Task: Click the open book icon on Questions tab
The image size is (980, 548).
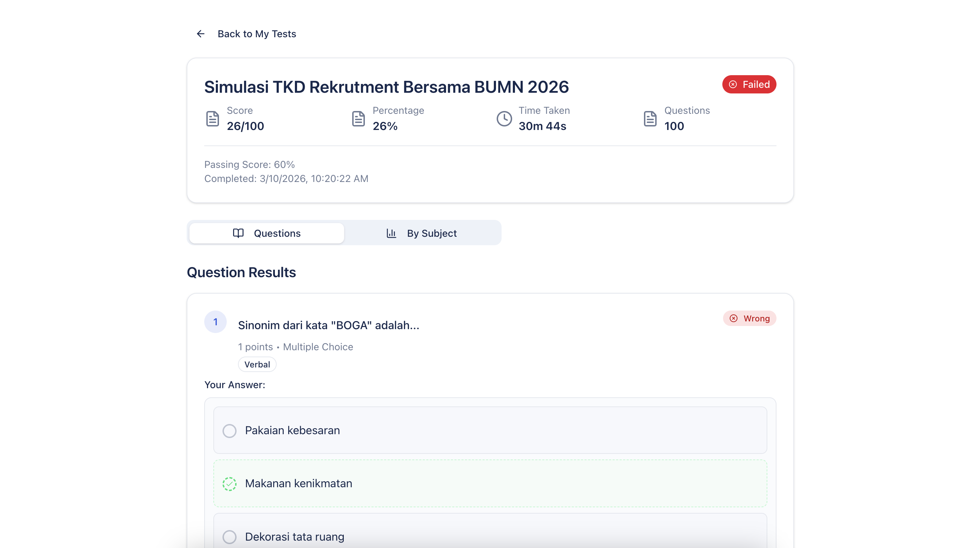Action: (x=238, y=233)
